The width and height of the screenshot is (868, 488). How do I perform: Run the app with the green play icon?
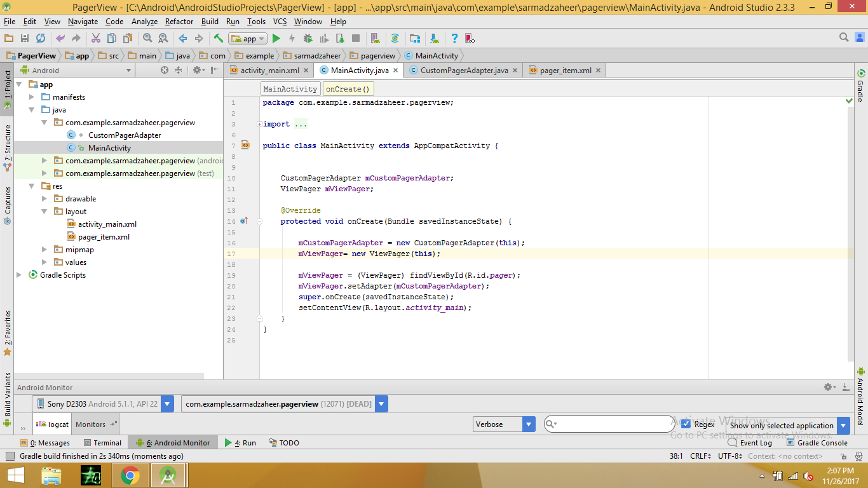tap(276, 39)
